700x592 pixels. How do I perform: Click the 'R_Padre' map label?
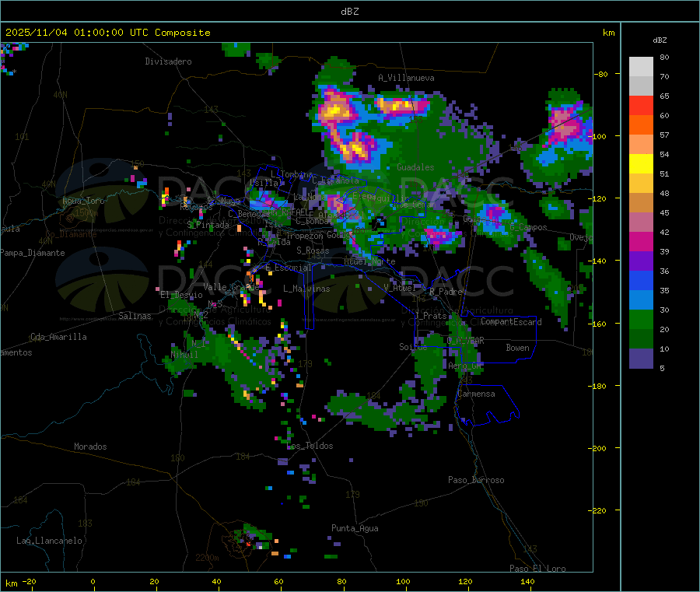coord(446,292)
